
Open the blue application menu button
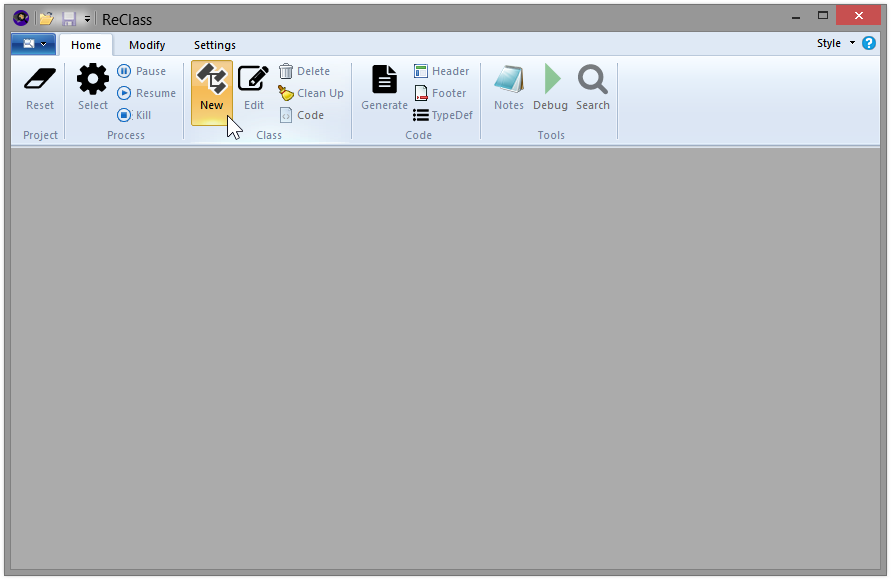(x=34, y=44)
